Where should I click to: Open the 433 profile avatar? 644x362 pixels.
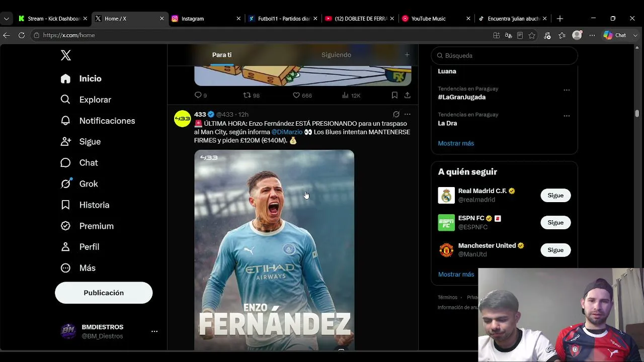(x=182, y=119)
